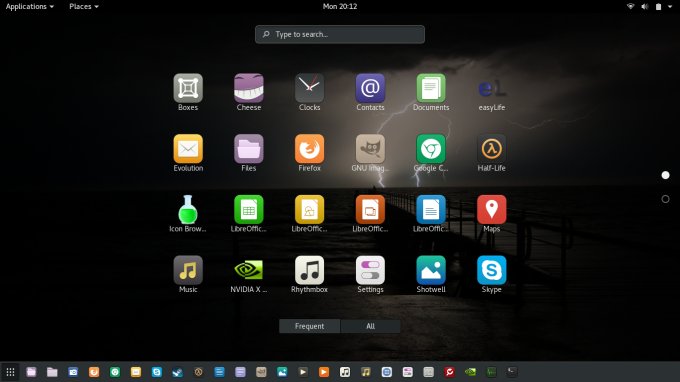Image resolution: width=680 pixels, height=382 pixels.
Task: Open the Cheese webcam application
Action: pyautogui.click(x=248, y=88)
